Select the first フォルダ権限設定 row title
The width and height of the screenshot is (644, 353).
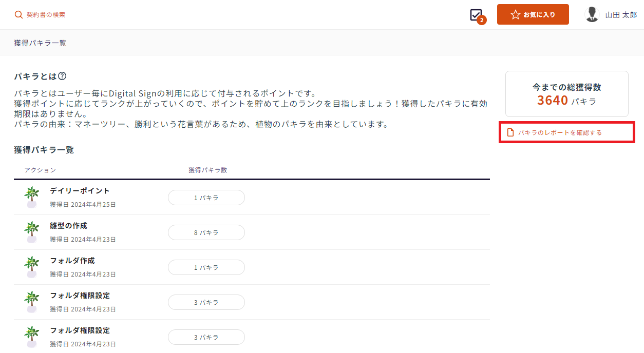[80, 296]
